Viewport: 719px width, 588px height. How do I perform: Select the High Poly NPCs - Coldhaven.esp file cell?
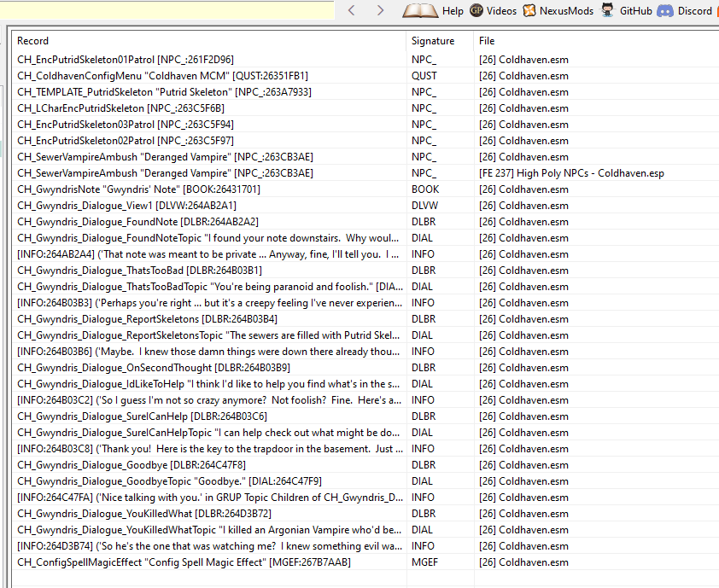point(571,173)
